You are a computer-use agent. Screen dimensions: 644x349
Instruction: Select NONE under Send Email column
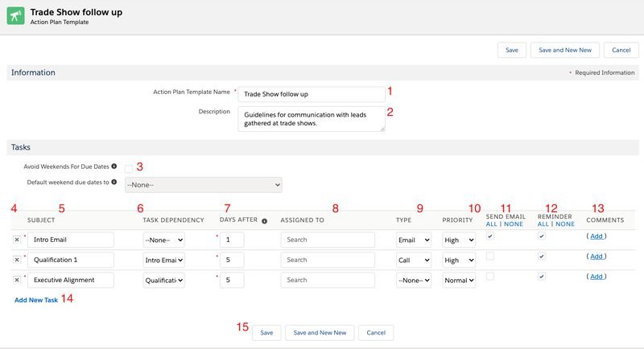click(514, 224)
